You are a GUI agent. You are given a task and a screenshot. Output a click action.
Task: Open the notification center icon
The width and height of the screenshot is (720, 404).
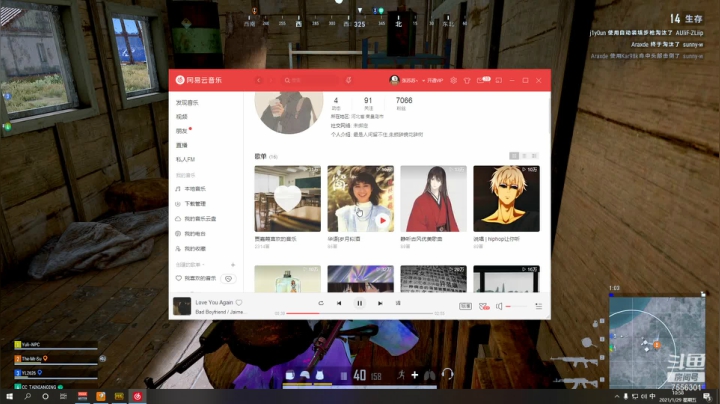tap(707, 397)
